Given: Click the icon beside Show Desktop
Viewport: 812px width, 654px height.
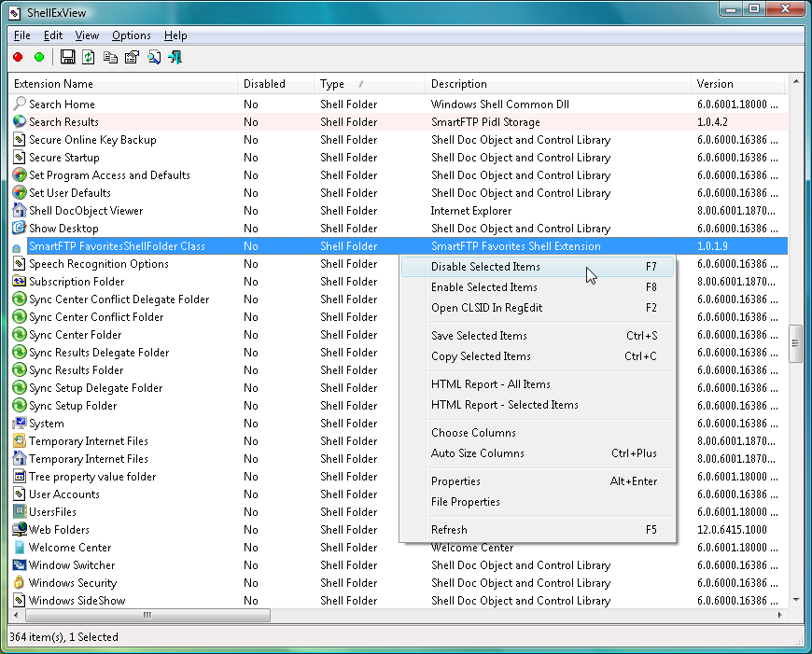Looking at the screenshot, I should [x=20, y=228].
